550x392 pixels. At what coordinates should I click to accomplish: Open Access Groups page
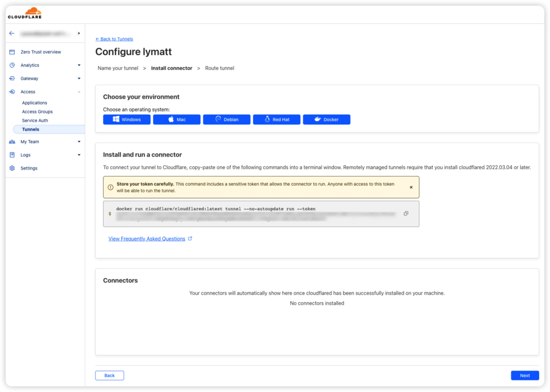point(37,111)
